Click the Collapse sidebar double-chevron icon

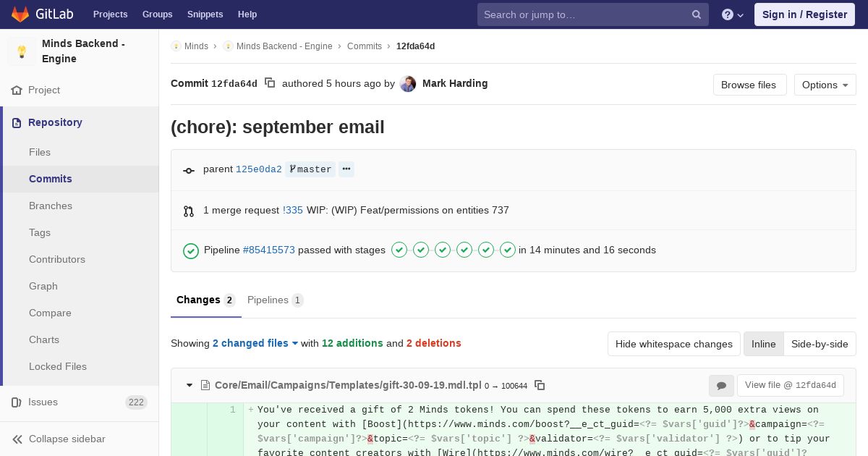[x=17, y=439]
